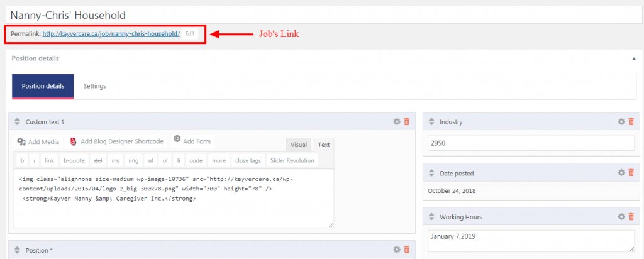The image size is (644, 259).
Task: Insert b-quote tag from editor toolbar
Action: click(x=74, y=160)
